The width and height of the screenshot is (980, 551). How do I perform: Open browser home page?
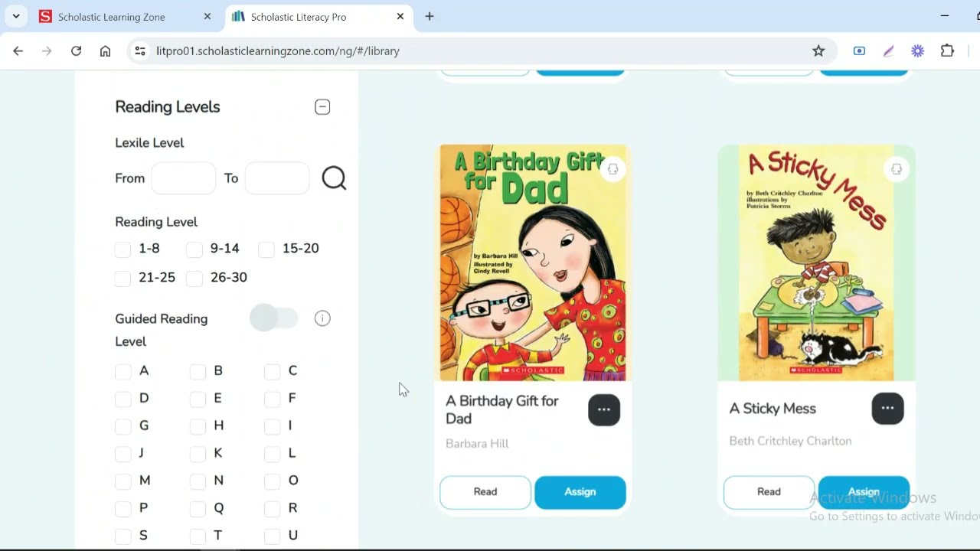tap(106, 51)
